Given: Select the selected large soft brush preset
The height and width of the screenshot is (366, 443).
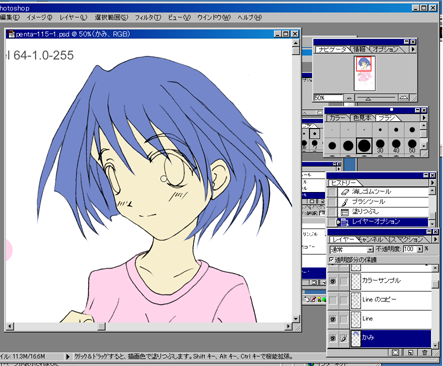Looking at the screenshot, I should (364, 146).
